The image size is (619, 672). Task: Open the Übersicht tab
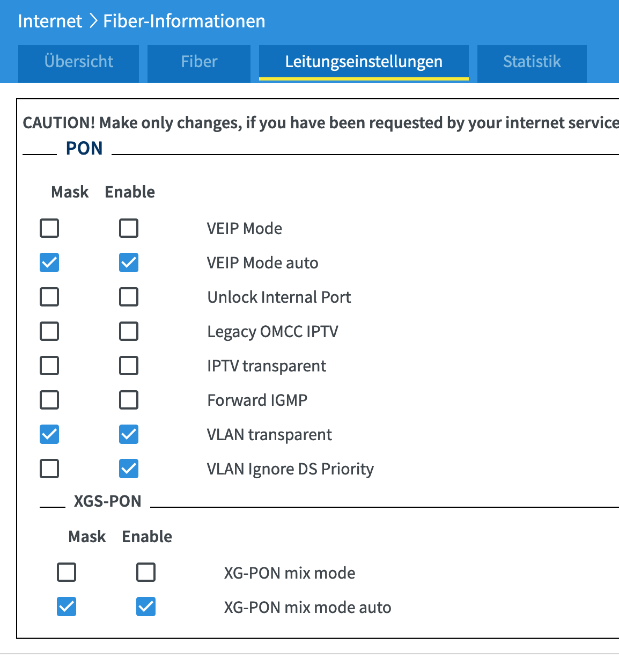click(x=78, y=63)
